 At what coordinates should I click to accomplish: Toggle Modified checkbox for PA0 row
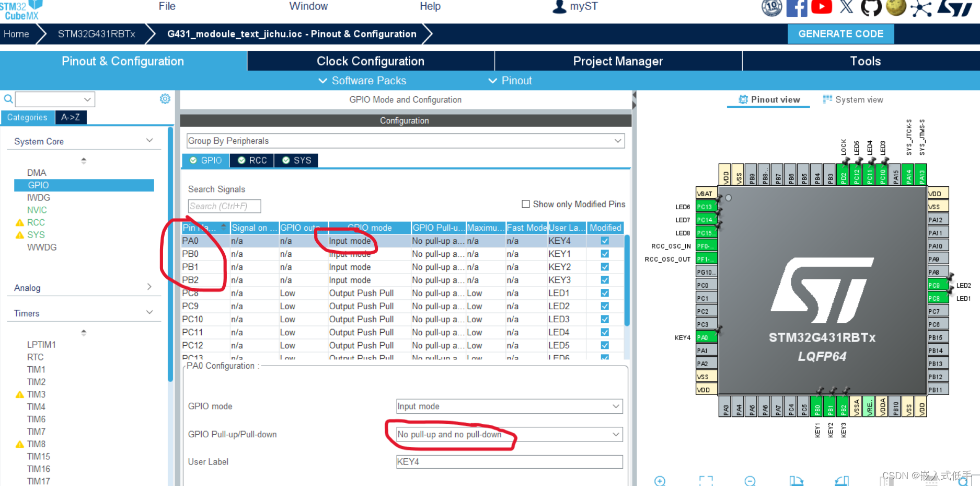(x=605, y=241)
